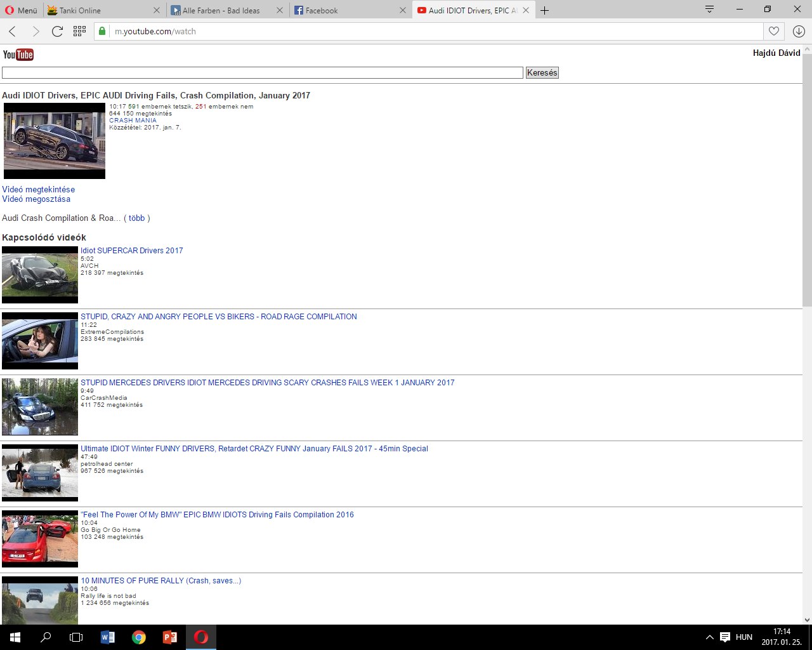
Task: Reload the page with the refresh icon
Action: click(x=57, y=31)
